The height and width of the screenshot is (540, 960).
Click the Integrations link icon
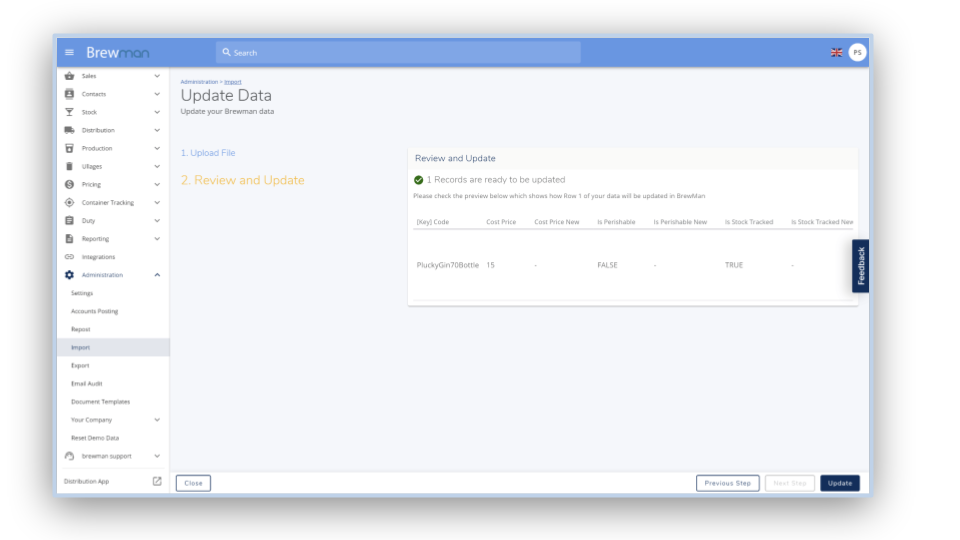(69, 257)
